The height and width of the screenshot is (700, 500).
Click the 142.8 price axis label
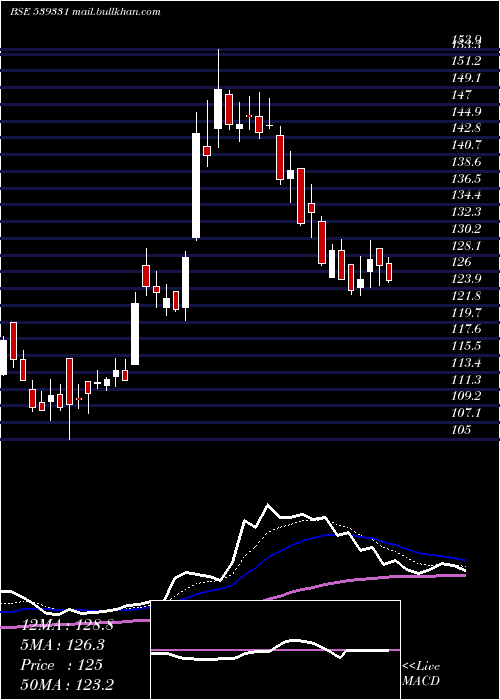click(x=467, y=128)
